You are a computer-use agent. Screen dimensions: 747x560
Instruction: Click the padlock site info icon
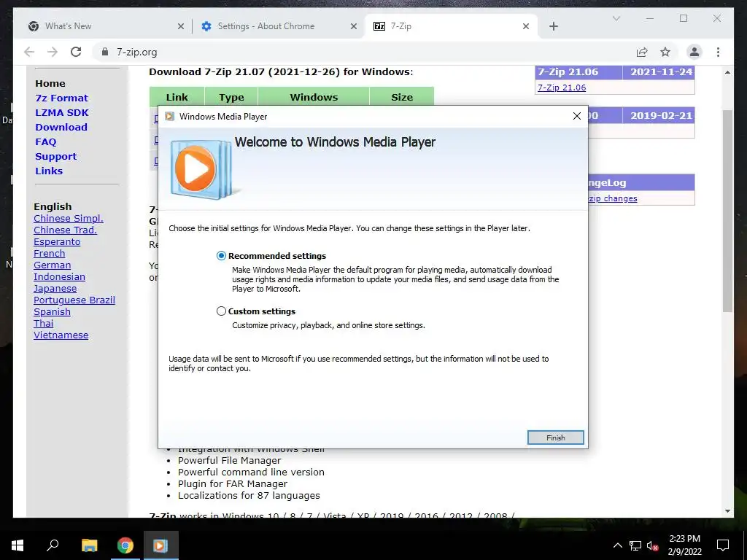(105, 52)
